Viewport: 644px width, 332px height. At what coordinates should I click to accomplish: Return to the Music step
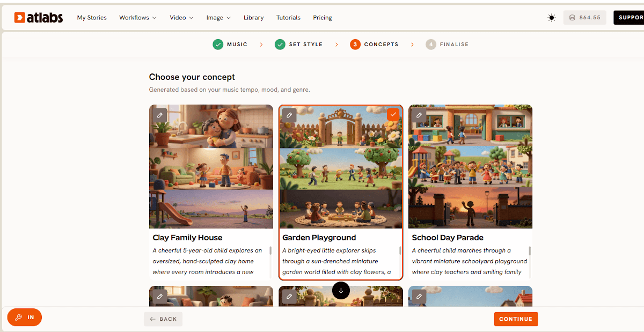tap(230, 45)
